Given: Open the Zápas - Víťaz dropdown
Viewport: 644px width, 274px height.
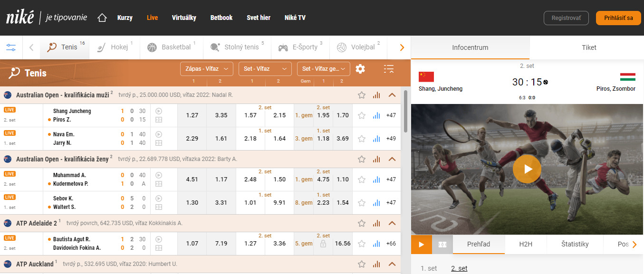Looking at the screenshot, I should pos(207,69).
